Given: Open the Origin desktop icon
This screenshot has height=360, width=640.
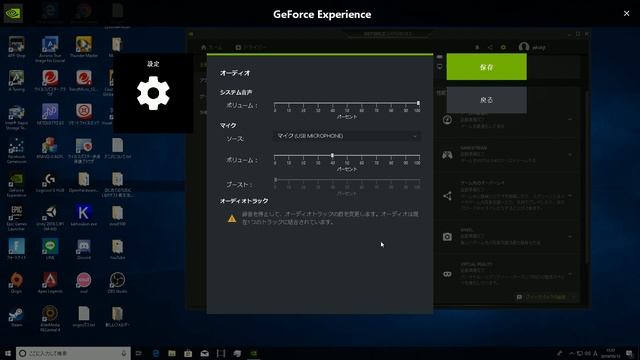Looking at the screenshot, I should [16, 283].
